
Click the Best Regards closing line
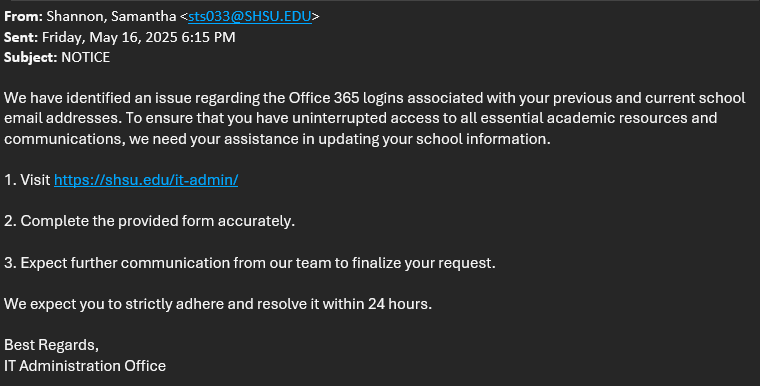[51, 345]
